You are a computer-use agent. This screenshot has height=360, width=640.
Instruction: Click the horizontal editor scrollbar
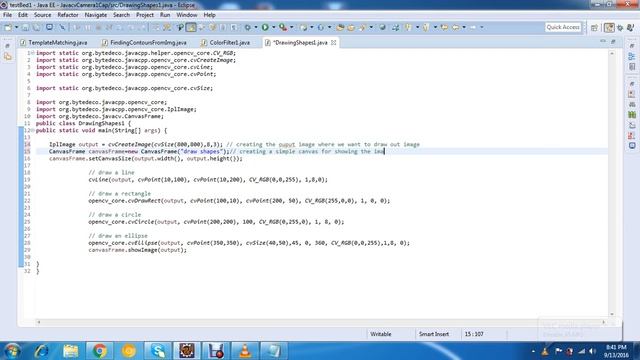321,322
